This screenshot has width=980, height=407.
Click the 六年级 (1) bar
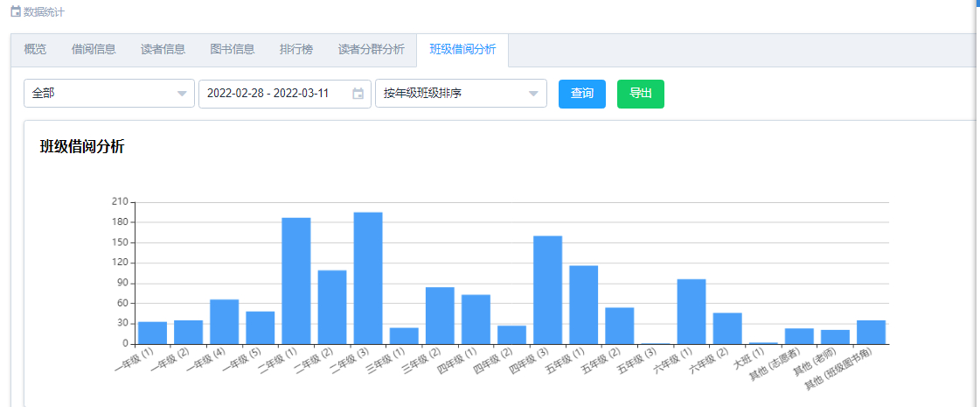tap(692, 312)
